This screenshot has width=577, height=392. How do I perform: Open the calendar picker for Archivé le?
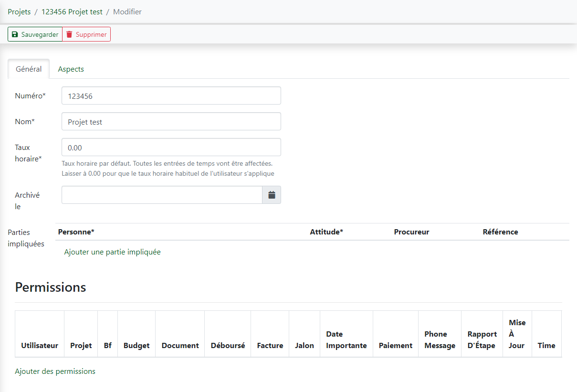point(272,195)
